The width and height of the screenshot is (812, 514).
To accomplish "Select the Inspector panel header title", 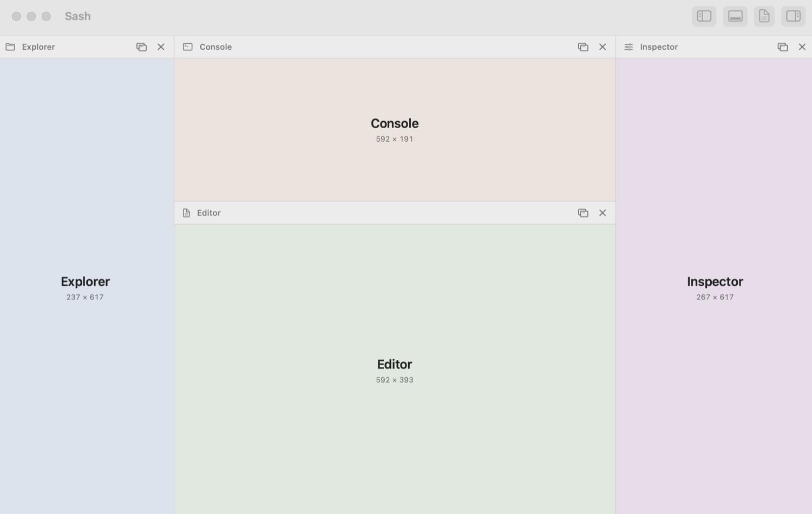I will click(x=659, y=47).
